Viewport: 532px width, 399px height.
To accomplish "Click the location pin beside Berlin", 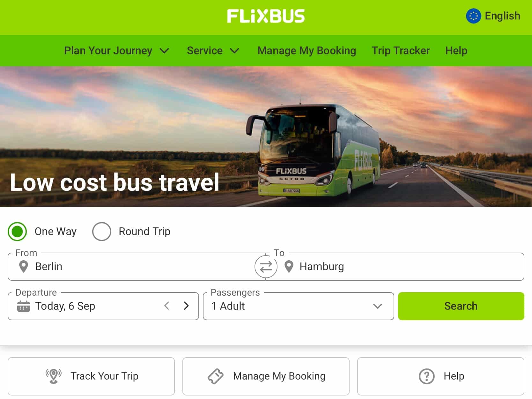I will tap(24, 267).
